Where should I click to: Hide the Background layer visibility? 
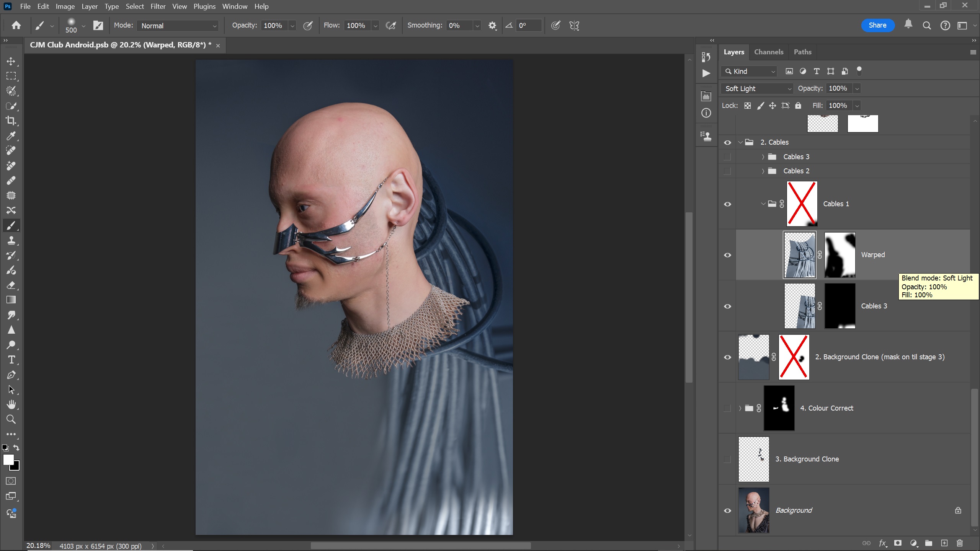(x=727, y=510)
